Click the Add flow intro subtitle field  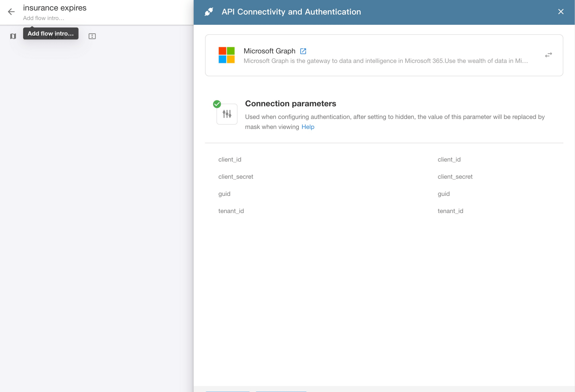click(x=44, y=18)
